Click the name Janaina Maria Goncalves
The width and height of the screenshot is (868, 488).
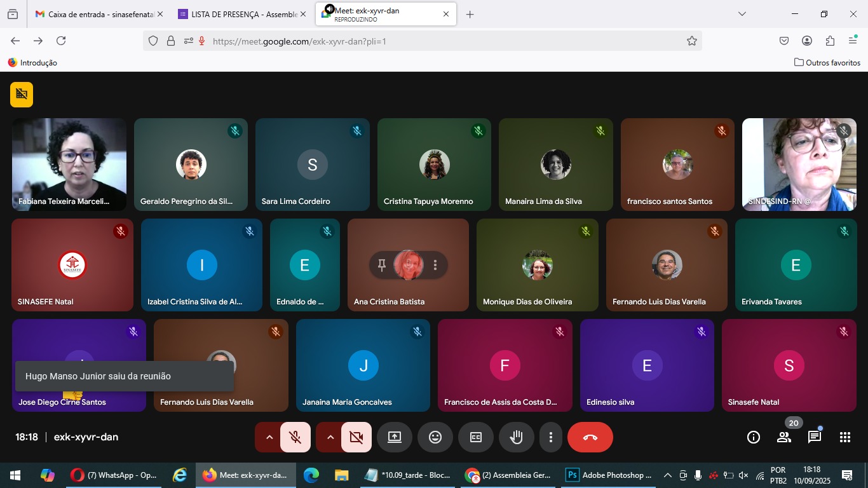(x=347, y=402)
